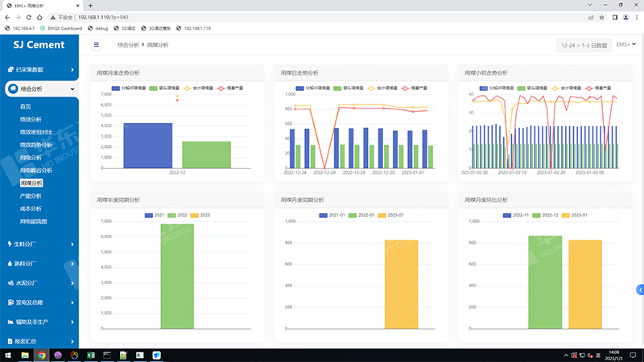
Task: Open 成本分析 from the sidebar menu
Action: (31, 208)
